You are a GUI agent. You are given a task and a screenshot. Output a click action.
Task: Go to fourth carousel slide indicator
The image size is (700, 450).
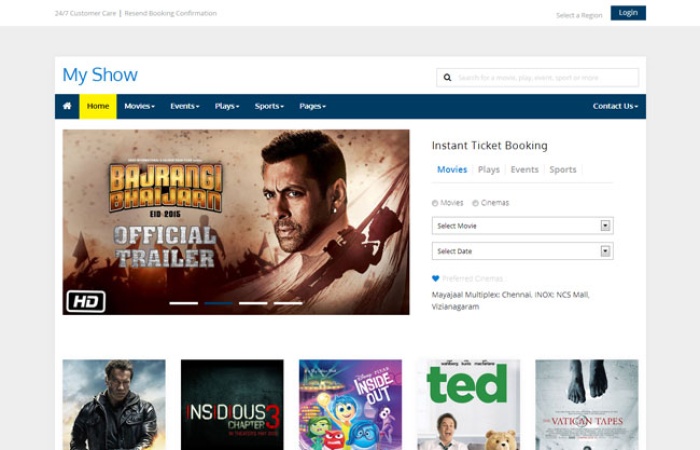tap(288, 303)
